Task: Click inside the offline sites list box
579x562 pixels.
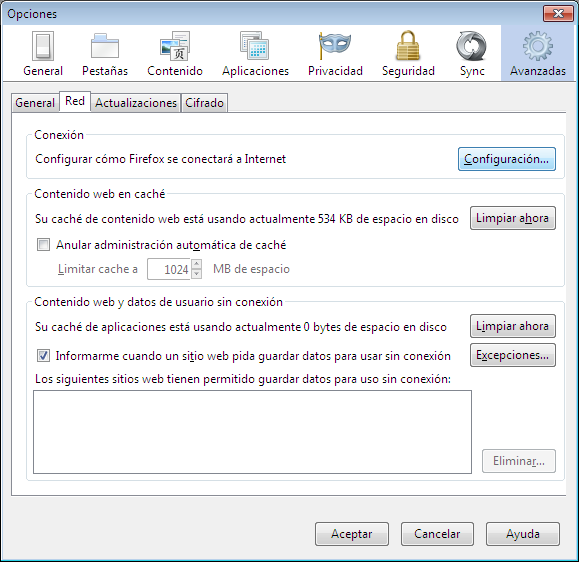Action: point(252,432)
